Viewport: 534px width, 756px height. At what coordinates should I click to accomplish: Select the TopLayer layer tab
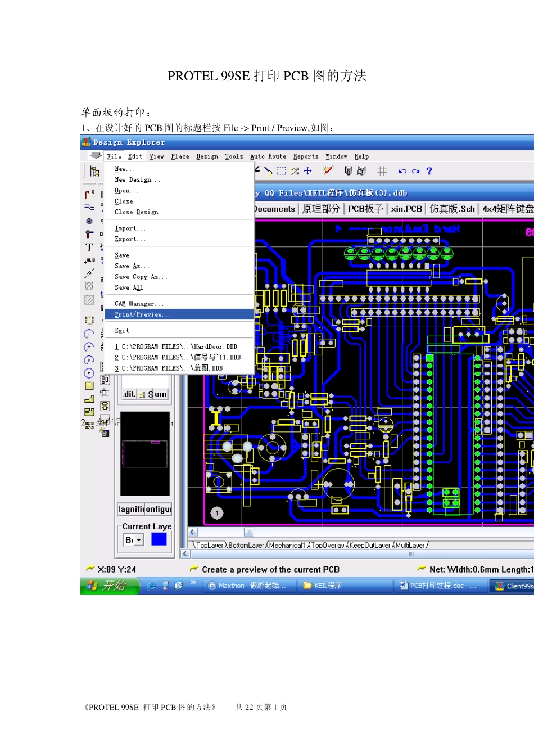[209, 545]
